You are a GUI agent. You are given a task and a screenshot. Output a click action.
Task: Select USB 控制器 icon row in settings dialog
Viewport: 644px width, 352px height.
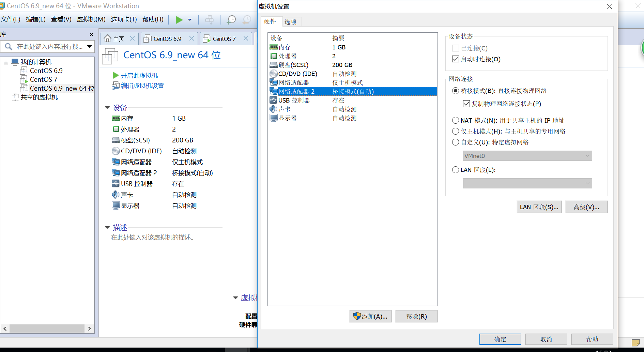coord(273,100)
